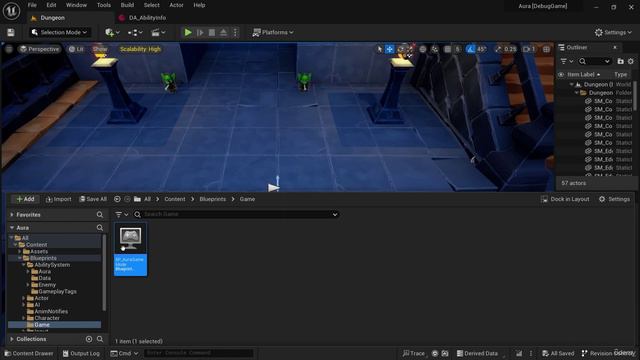Open the Edit menu
This screenshot has width=640, height=360.
(51, 5)
